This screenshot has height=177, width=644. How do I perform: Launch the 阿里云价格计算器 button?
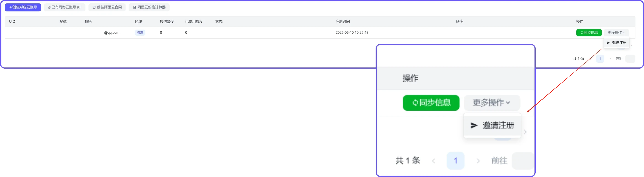point(149,7)
